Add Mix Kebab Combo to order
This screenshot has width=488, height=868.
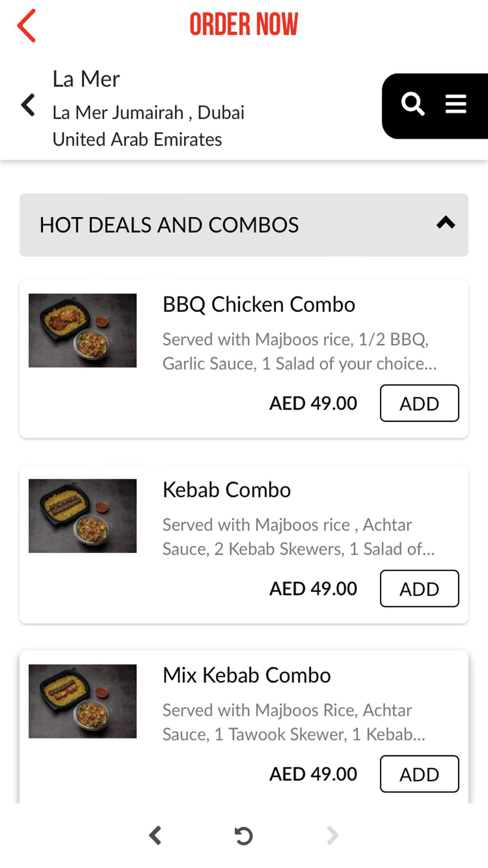point(419,774)
